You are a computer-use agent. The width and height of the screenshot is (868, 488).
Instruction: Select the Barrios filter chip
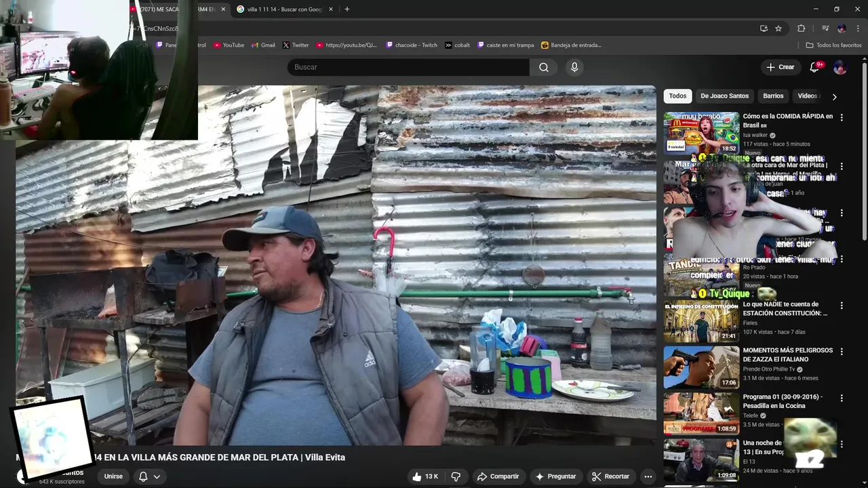coord(773,96)
